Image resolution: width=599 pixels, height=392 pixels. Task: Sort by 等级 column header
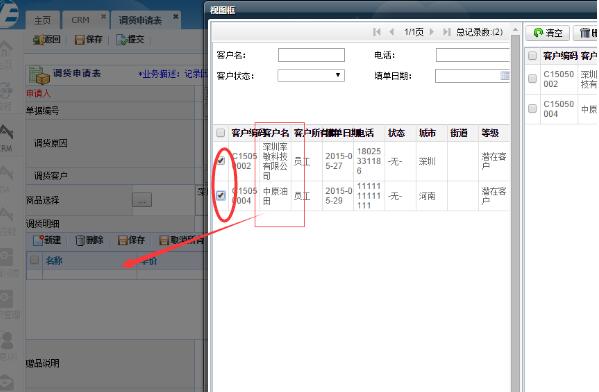click(490, 133)
